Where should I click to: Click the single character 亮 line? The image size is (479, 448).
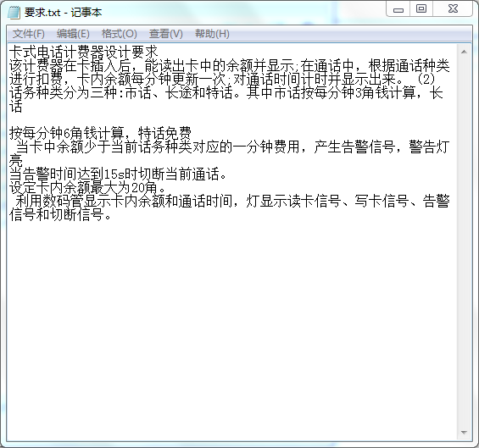tap(16, 160)
